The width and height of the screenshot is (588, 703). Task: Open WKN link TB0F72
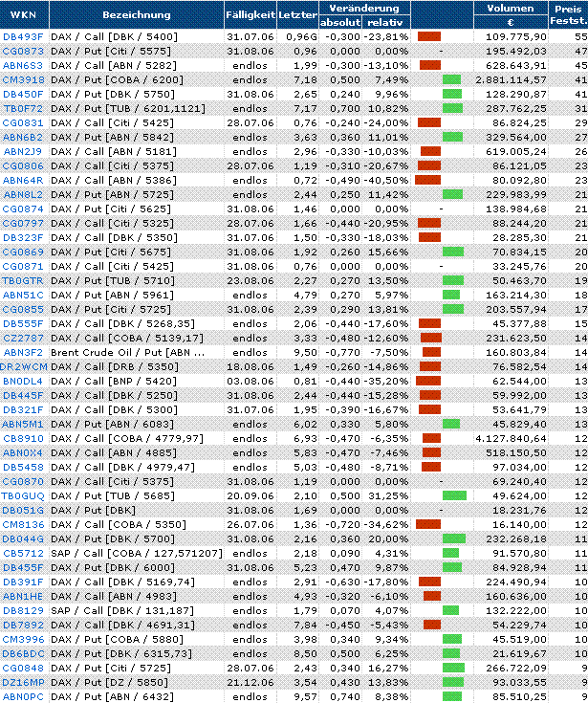23,108
